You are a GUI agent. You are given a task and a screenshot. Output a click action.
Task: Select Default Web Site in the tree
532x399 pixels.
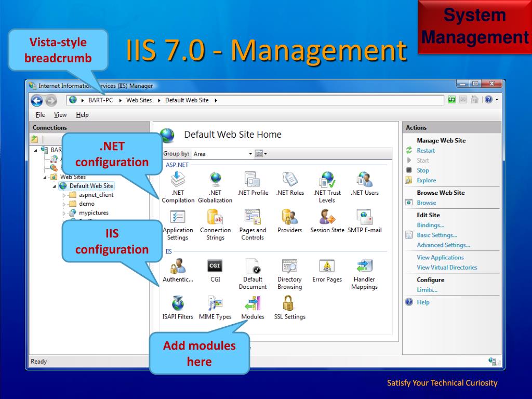click(91, 186)
